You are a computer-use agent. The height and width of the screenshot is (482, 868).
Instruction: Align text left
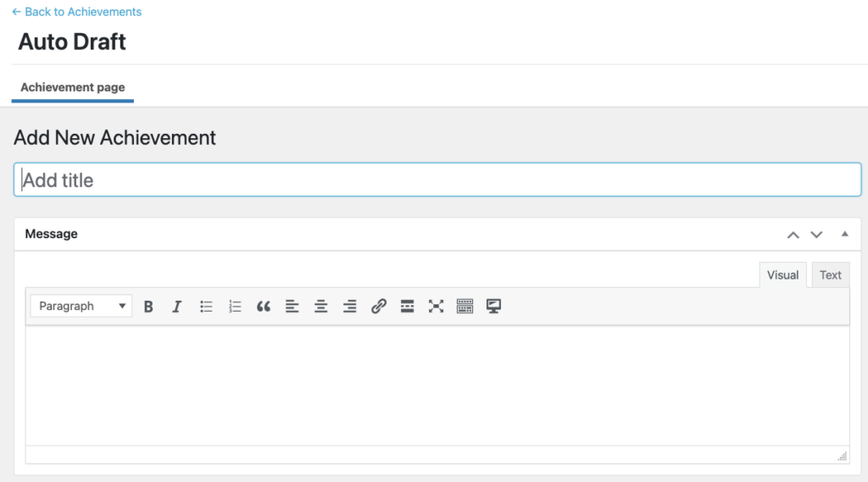292,307
